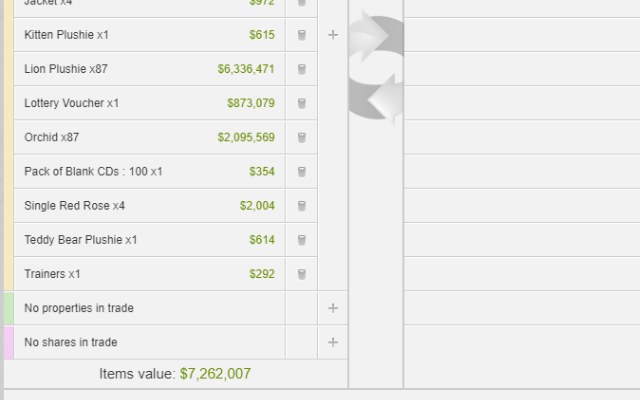Screen dimensions: 640x400
Task: Click the Items value total $7,262,007
Action: click(x=215, y=374)
